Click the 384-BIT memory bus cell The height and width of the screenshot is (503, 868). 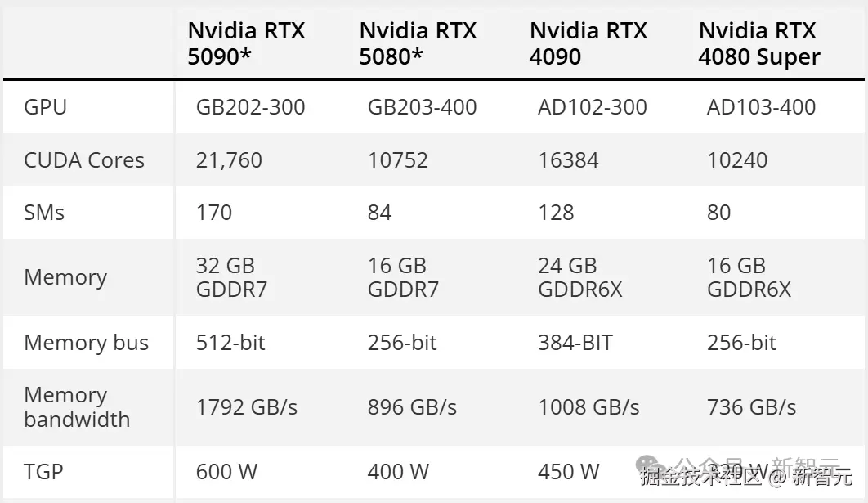[x=575, y=343]
